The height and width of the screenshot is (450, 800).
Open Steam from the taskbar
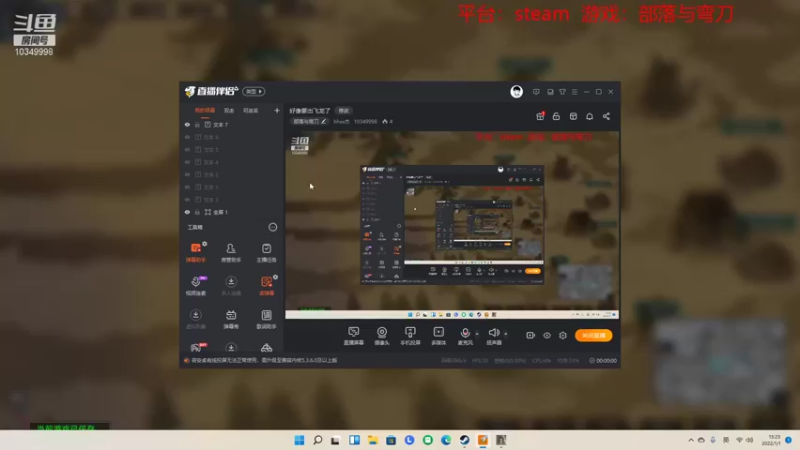point(464,440)
